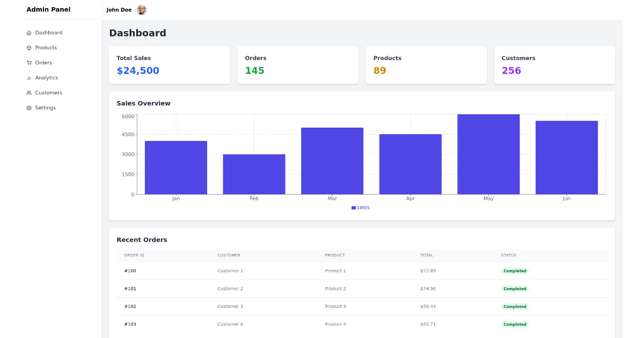Open Orders via the shopping cart icon

click(28, 62)
